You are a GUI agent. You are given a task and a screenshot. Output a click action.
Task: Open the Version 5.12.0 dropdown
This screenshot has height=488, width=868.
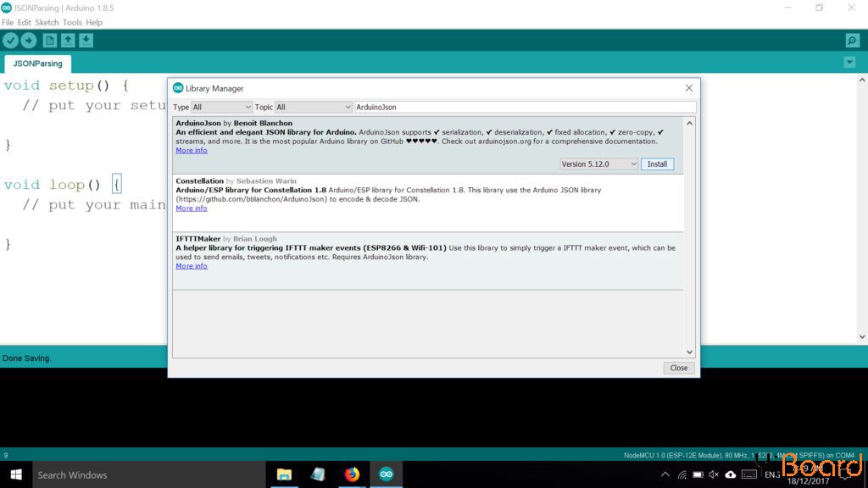598,164
